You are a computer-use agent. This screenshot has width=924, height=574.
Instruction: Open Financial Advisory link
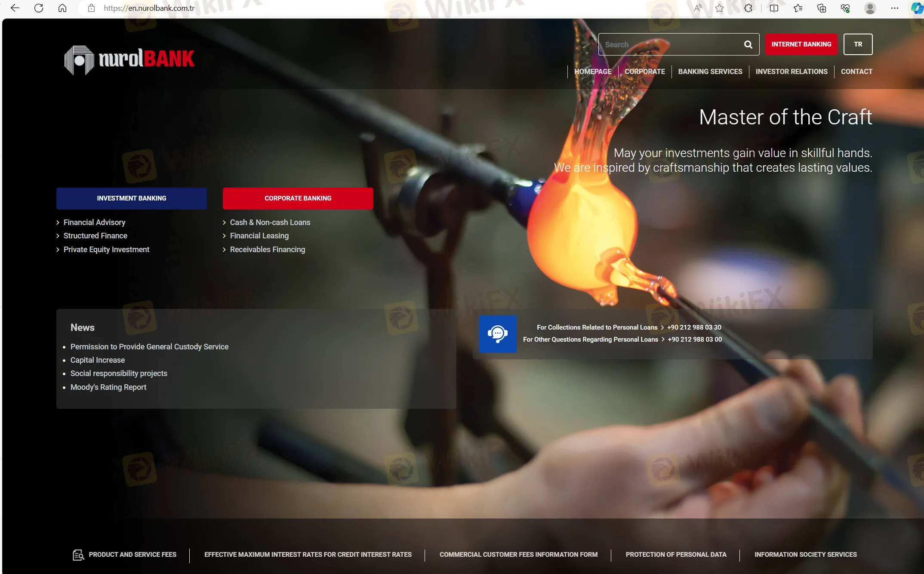coord(94,222)
